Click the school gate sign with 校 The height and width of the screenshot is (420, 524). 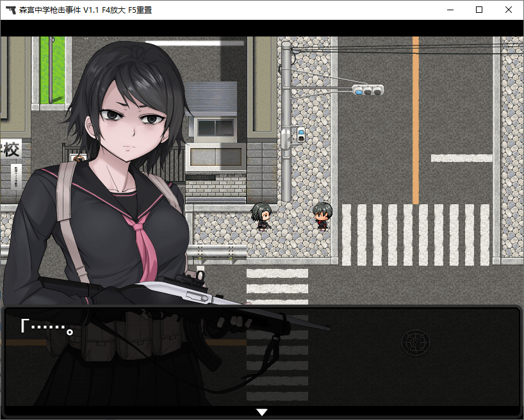tap(11, 150)
